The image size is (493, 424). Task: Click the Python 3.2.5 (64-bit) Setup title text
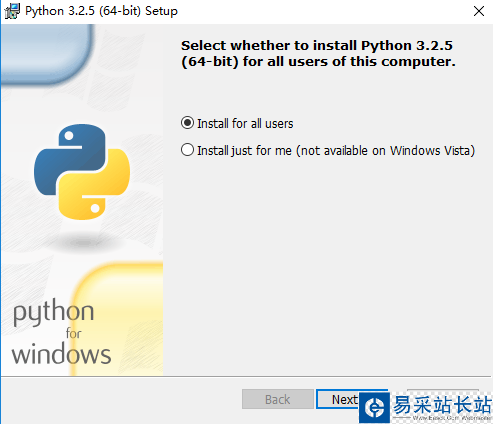pos(102,11)
